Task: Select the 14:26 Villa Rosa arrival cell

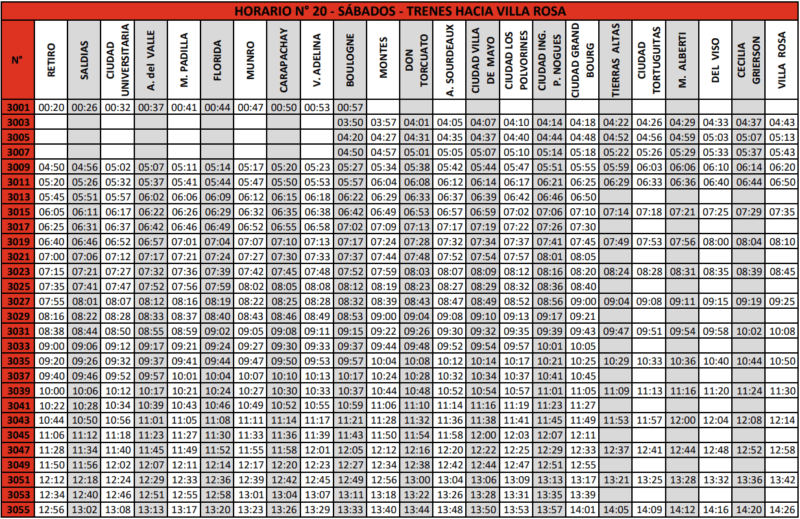Action: click(783, 510)
